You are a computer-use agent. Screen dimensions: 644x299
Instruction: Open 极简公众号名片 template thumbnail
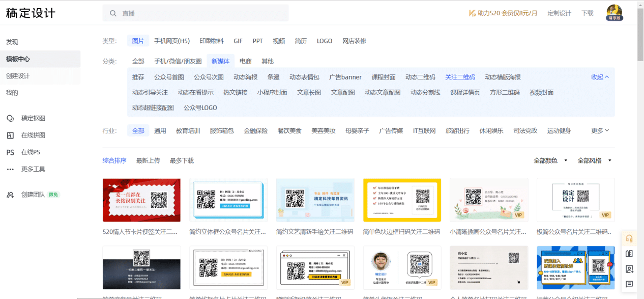point(576,200)
